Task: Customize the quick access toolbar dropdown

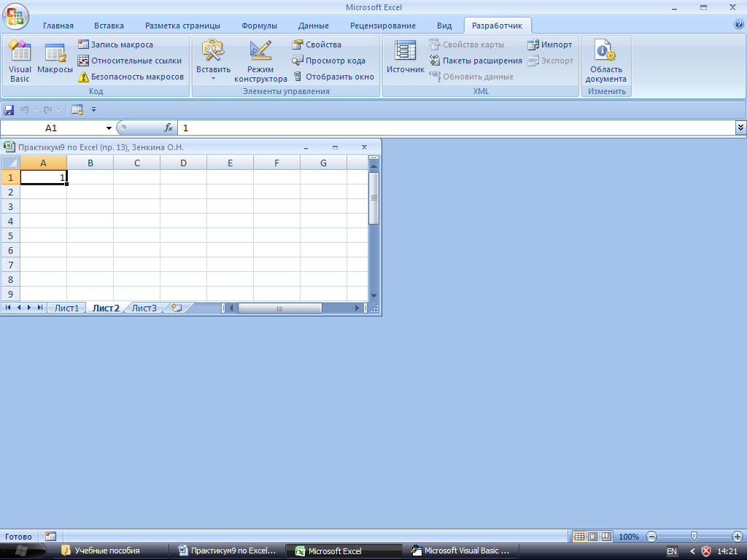Action: click(94, 109)
